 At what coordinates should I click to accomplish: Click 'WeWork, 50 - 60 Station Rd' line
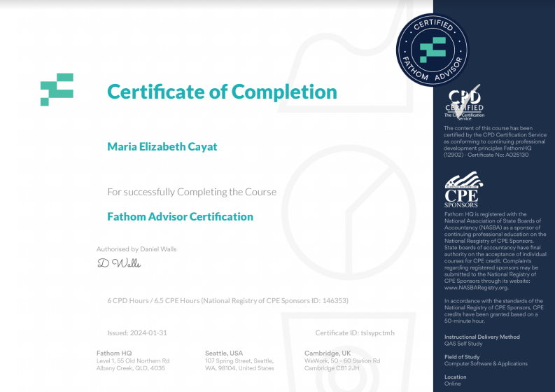coord(342,360)
